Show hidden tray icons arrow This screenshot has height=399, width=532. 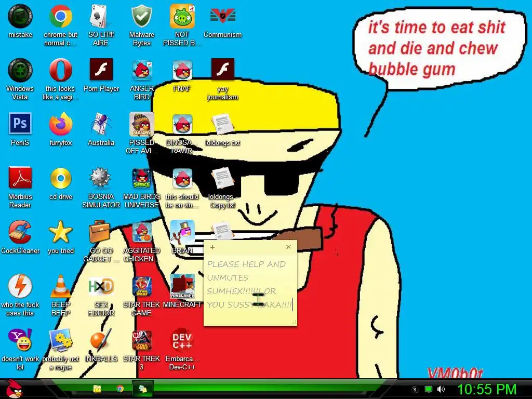point(415,390)
